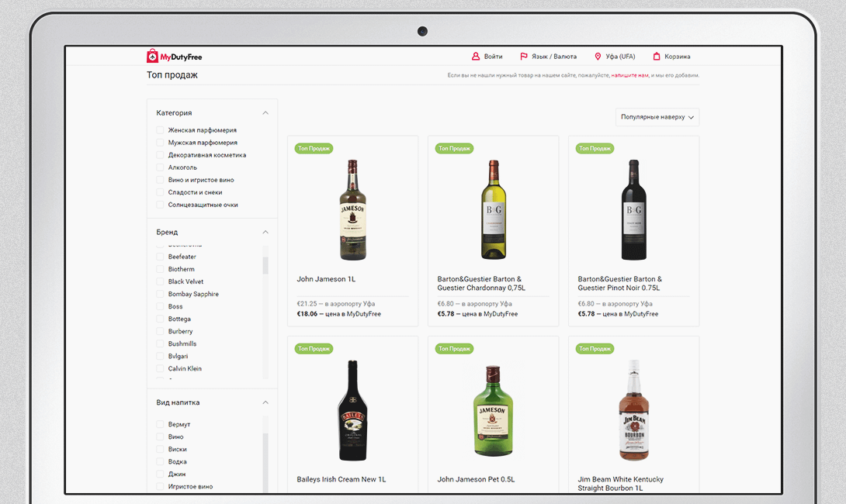Click the Топ продаж page heading
Image resolution: width=846 pixels, height=504 pixels.
[172, 75]
